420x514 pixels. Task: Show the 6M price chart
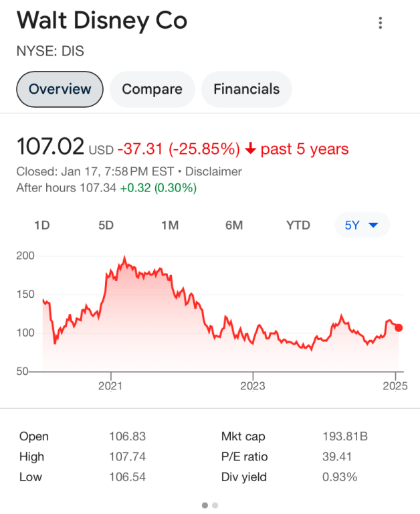[234, 225]
